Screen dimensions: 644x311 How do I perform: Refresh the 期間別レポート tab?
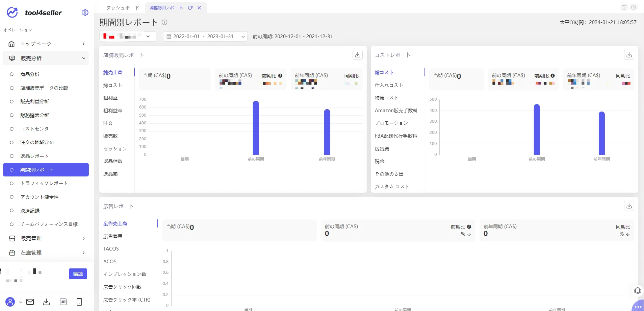190,8
